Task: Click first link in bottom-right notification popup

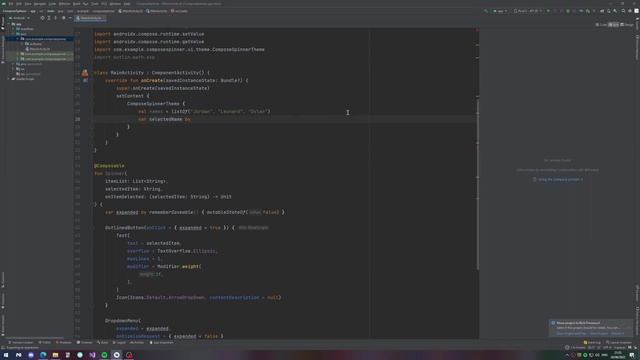Action: 571,333
